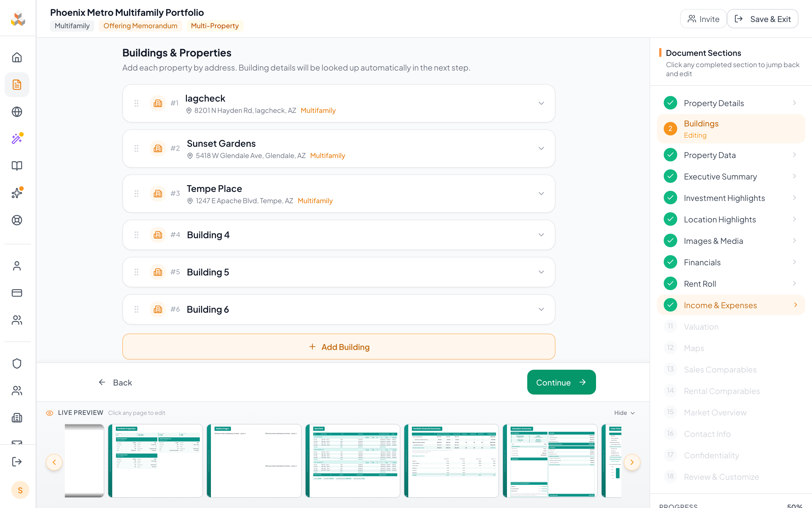Jump to Property Data section
The height and width of the screenshot is (508, 812).
coord(731,155)
